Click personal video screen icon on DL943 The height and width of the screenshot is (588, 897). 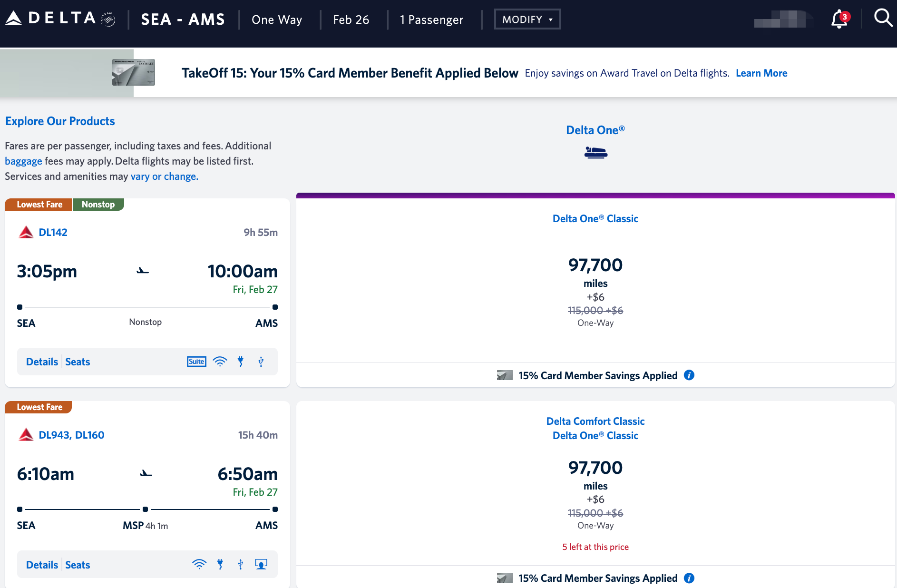261,565
